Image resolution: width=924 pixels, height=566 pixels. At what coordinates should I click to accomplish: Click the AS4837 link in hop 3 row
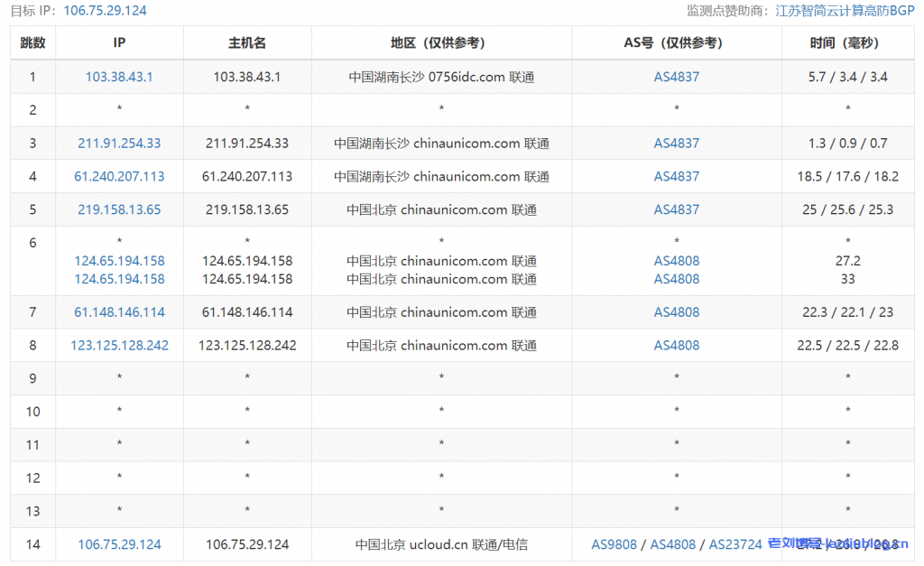pyautogui.click(x=676, y=143)
